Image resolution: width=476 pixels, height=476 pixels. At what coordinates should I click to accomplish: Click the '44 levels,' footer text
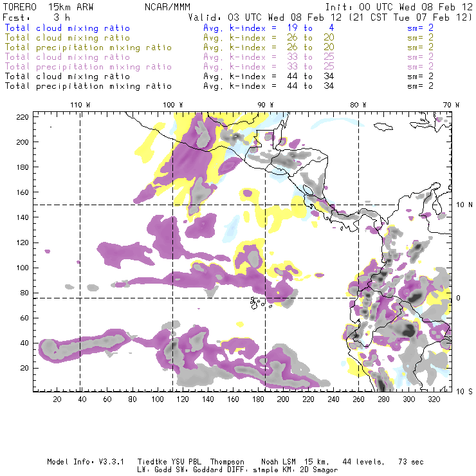click(363, 462)
